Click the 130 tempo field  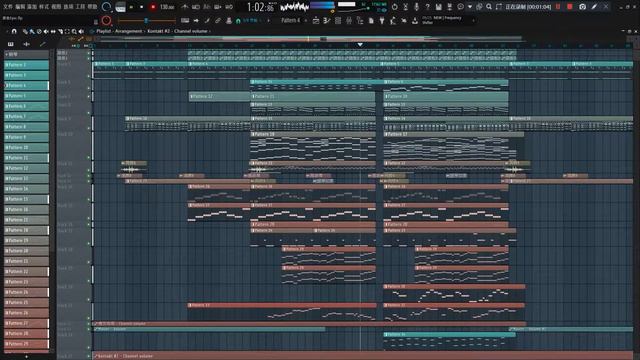tap(167, 7)
